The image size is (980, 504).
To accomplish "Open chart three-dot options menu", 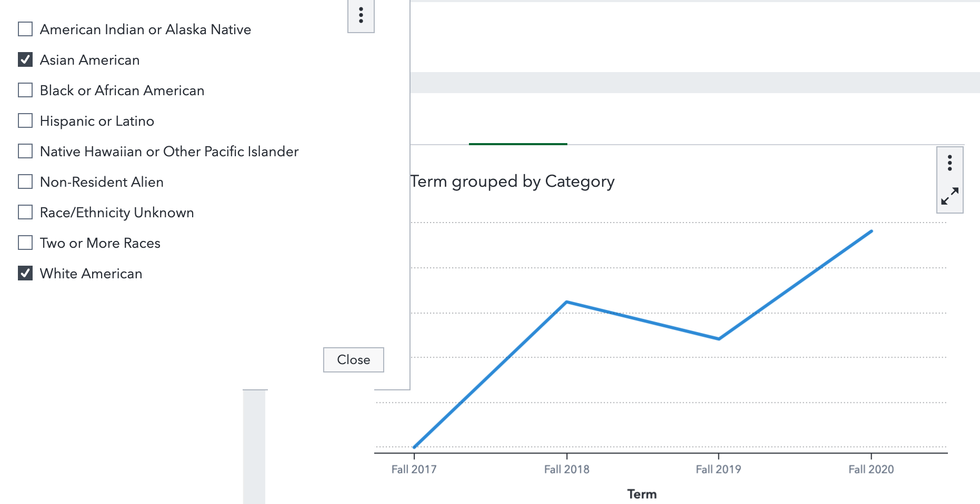I will [x=949, y=163].
